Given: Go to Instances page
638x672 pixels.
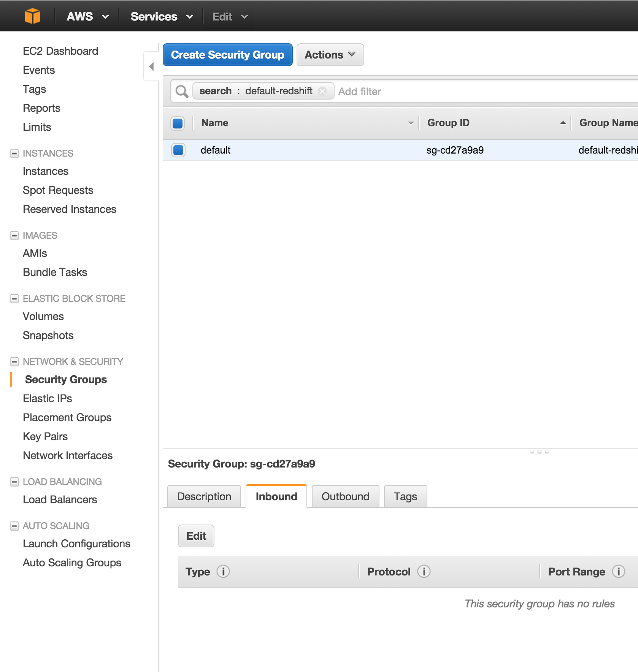Looking at the screenshot, I should (46, 171).
